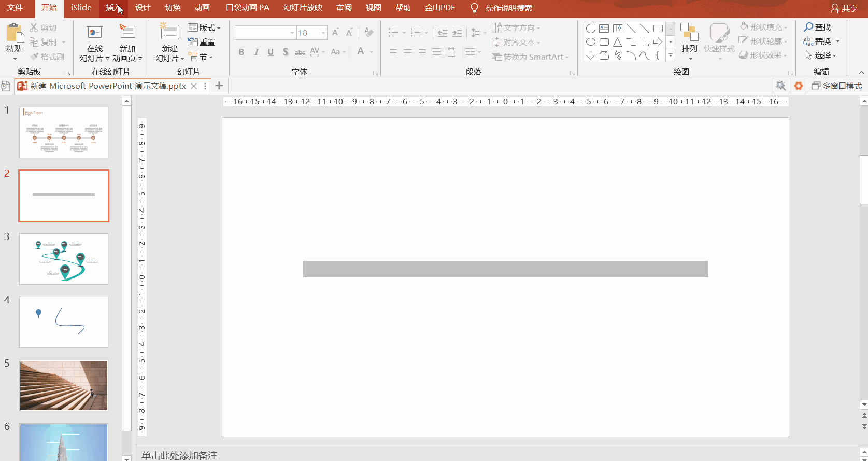Click the Arrange shapes icon
This screenshot has height=461, width=868.
pyautogui.click(x=689, y=32)
